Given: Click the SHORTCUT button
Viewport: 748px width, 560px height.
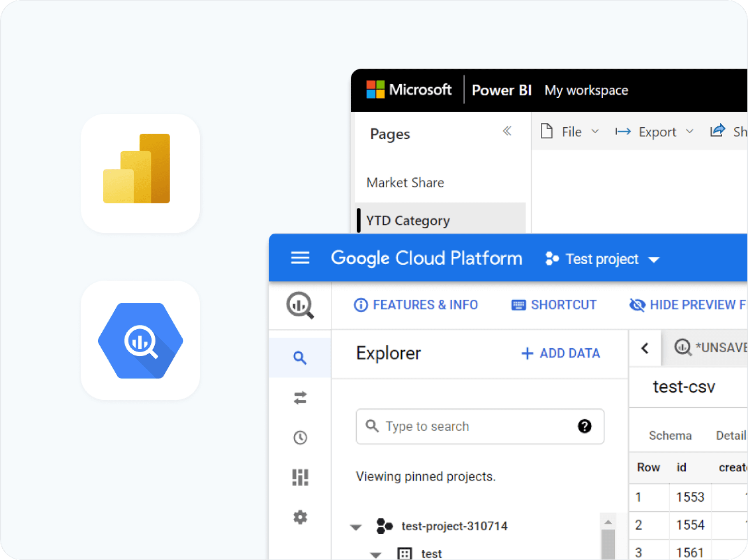Looking at the screenshot, I should coord(554,305).
